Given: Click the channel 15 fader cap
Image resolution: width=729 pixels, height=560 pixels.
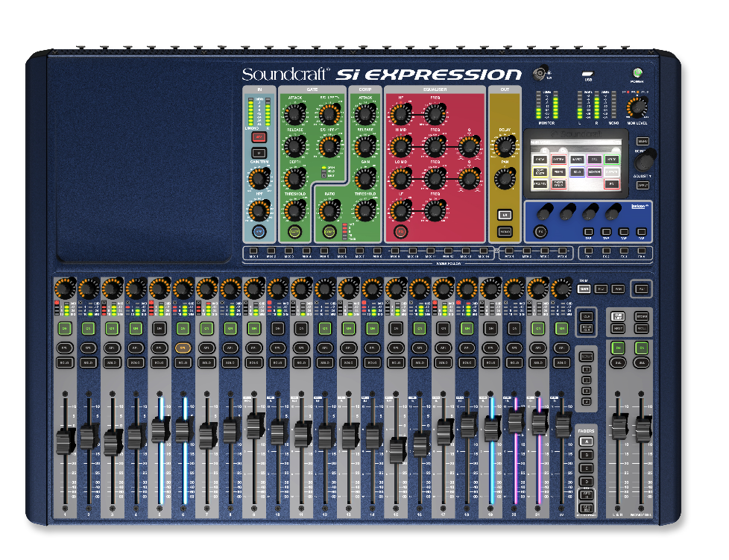Looking at the screenshot, I should pos(397,450).
